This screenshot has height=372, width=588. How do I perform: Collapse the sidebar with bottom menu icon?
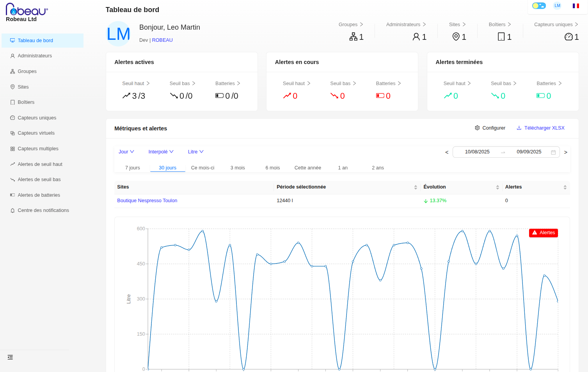(10, 357)
